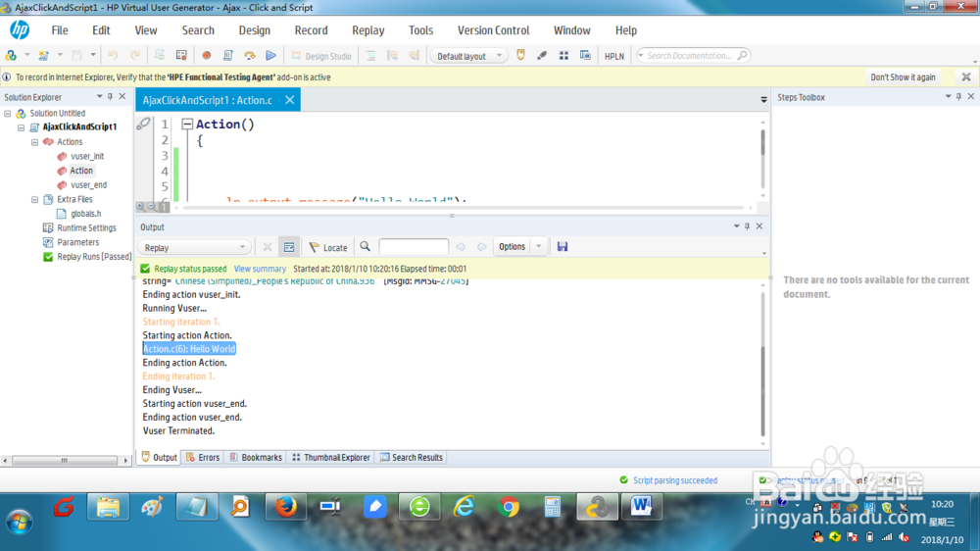Image resolution: width=980 pixels, height=551 pixels.
Task: Open the File menu
Action: pyautogui.click(x=60, y=30)
